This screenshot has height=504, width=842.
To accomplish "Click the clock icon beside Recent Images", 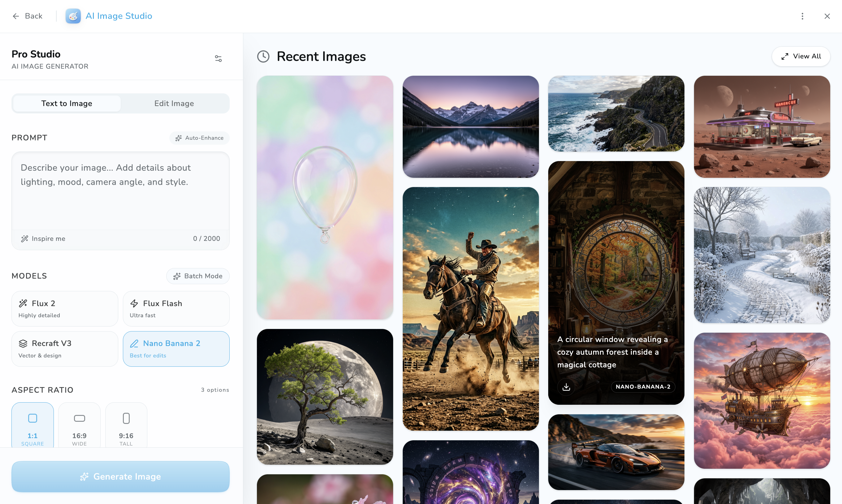I will pyautogui.click(x=263, y=57).
